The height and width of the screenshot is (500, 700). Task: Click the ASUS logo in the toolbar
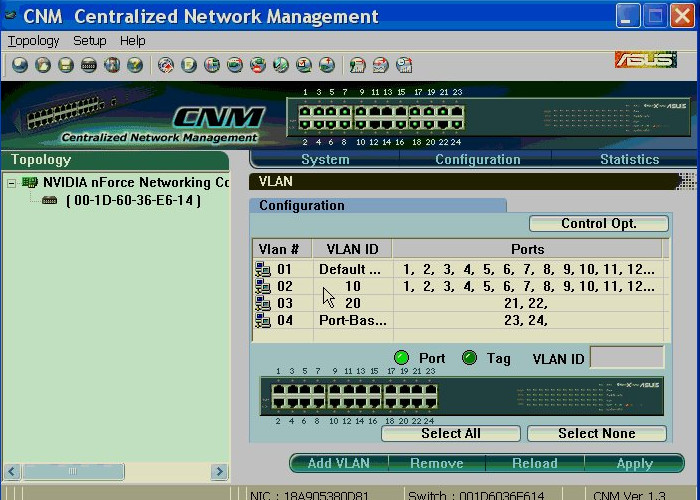click(x=646, y=60)
